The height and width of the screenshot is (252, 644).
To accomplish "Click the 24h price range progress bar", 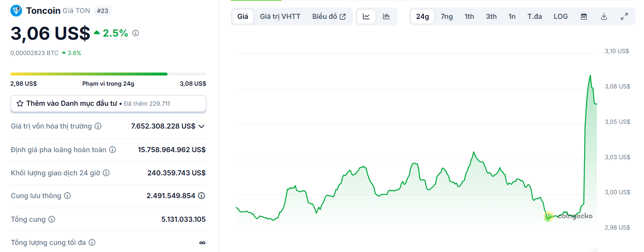I will 108,74.
